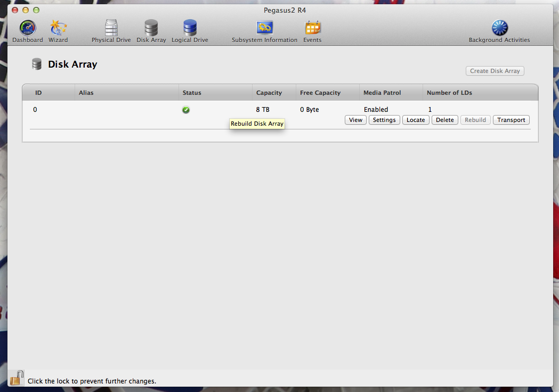Transport the disk array

click(511, 120)
